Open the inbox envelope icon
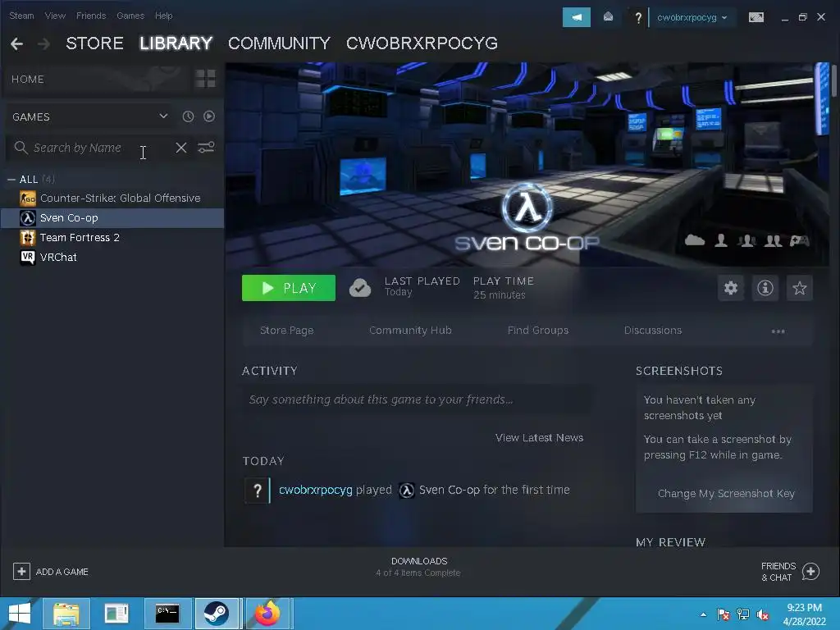 [608, 17]
